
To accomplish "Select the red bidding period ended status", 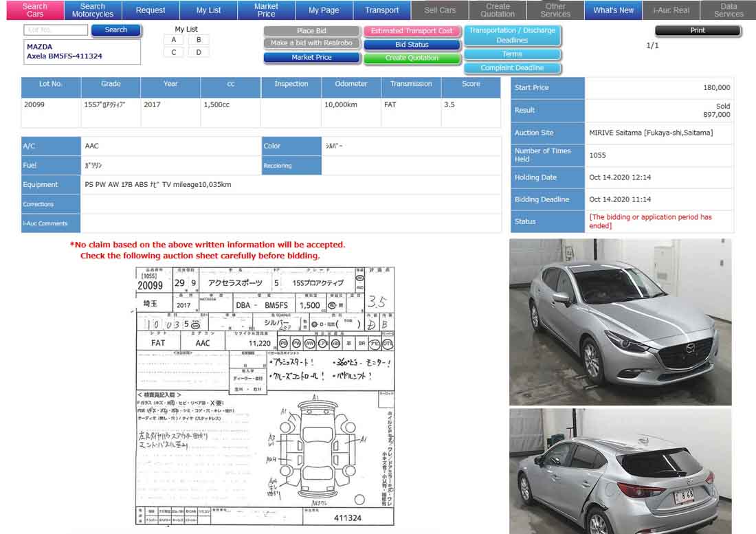I will pos(650,221).
